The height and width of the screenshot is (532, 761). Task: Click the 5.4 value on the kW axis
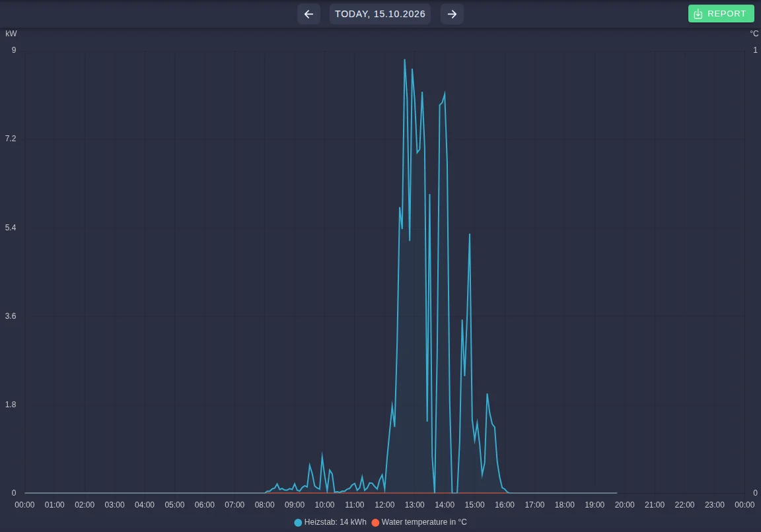[x=11, y=228]
